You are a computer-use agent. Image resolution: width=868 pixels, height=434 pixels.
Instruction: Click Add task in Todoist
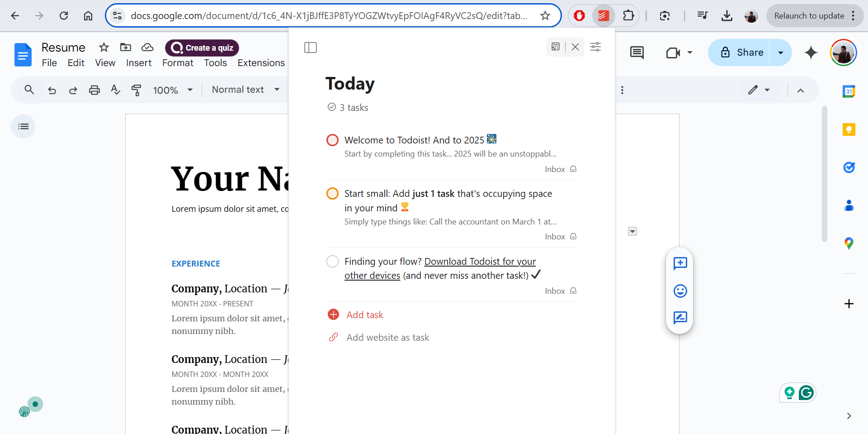[x=364, y=315]
